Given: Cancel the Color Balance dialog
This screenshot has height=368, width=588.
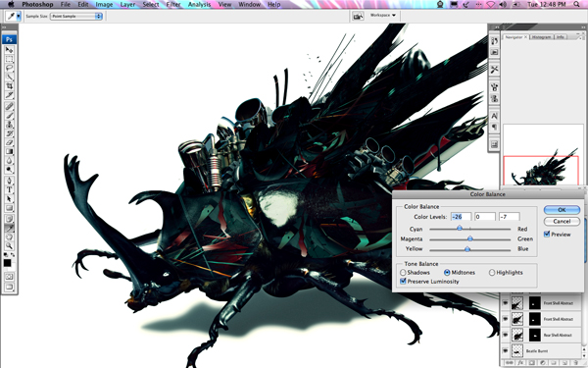Looking at the screenshot, I should [x=562, y=221].
